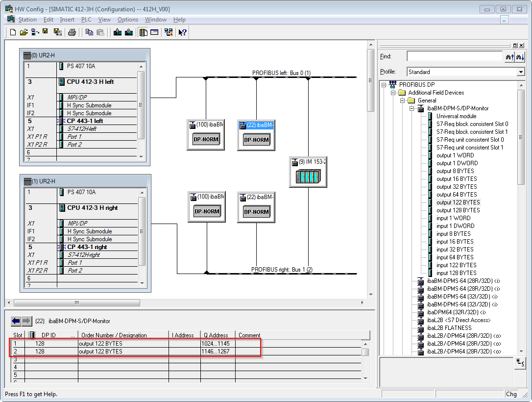Collapse the Additional Field Devices folder
Viewport: 532px width, 402px height.
[392, 93]
